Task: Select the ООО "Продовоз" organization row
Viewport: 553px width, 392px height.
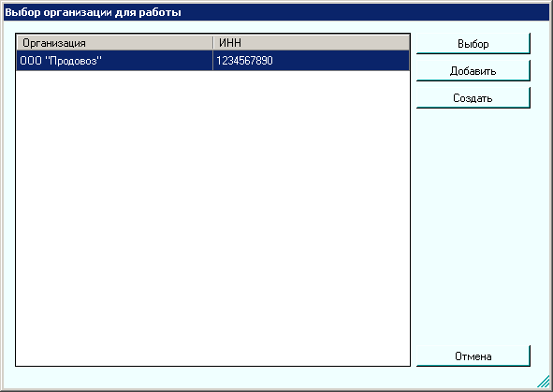Action: point(213,60)
